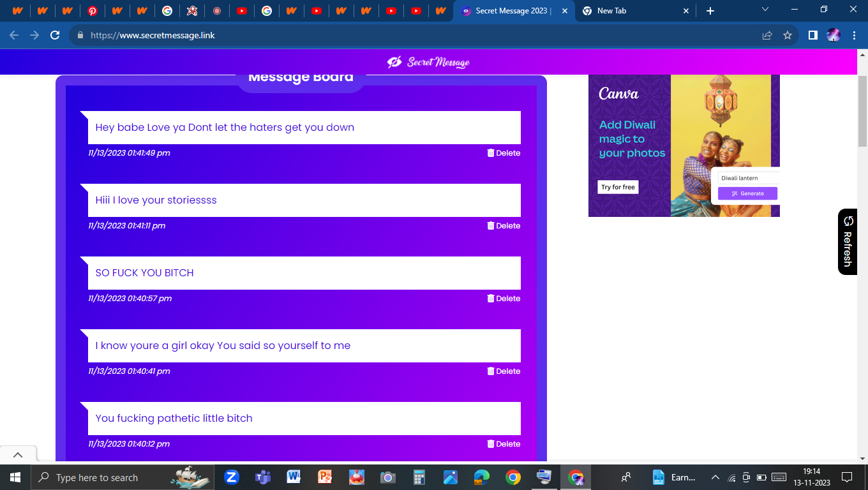868x490 pixels.
Task: Delete the 'Hey babe Love ya' message
Action: point(504,153)
